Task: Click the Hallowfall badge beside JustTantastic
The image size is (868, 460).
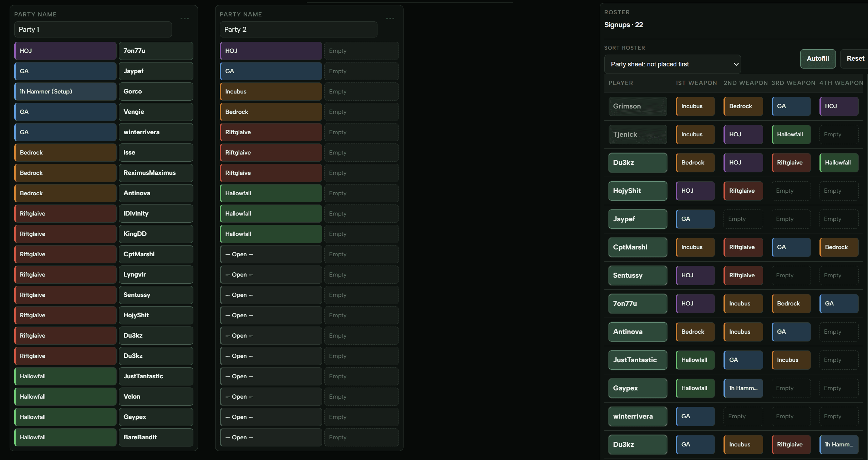Action: click(694, 360)
